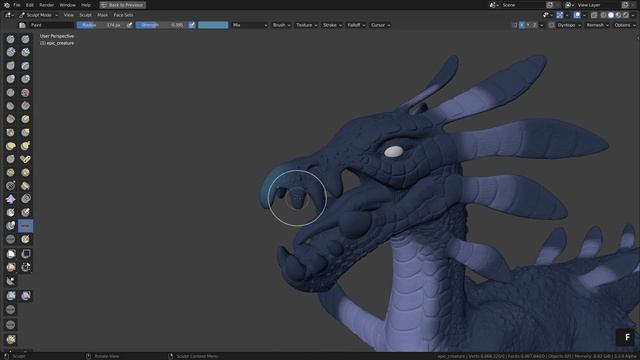640x360 pixels.
Task: Open the Window menu
Action: (67, 5)
